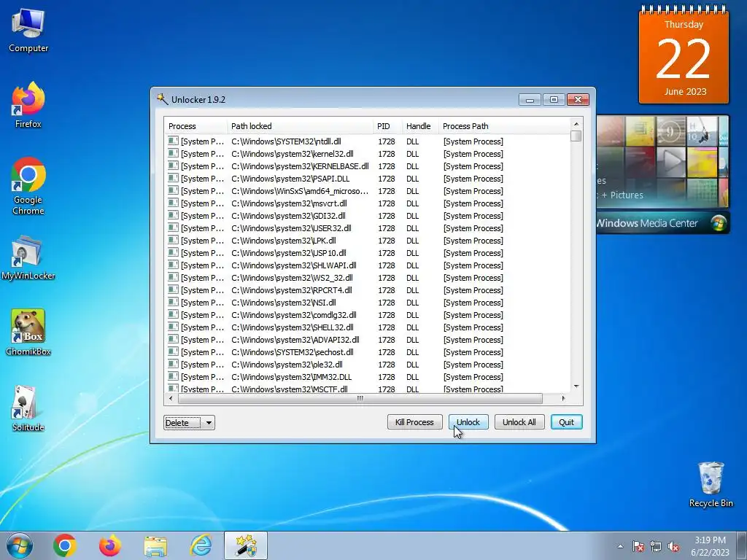Click the horizontal scrollbar left arrow
This screenshot has width=747, height=560.
point(171,398)
